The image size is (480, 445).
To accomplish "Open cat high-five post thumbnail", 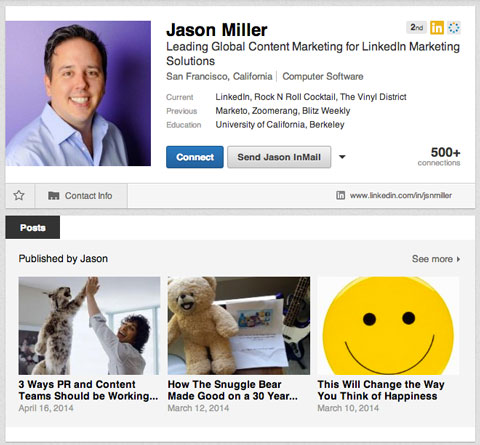I will tap(89, 326).
